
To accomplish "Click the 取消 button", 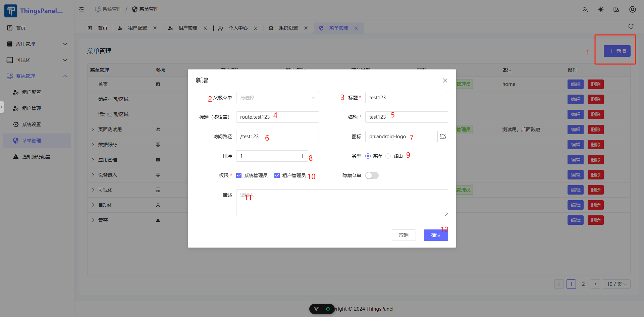I will coord(404,235).
